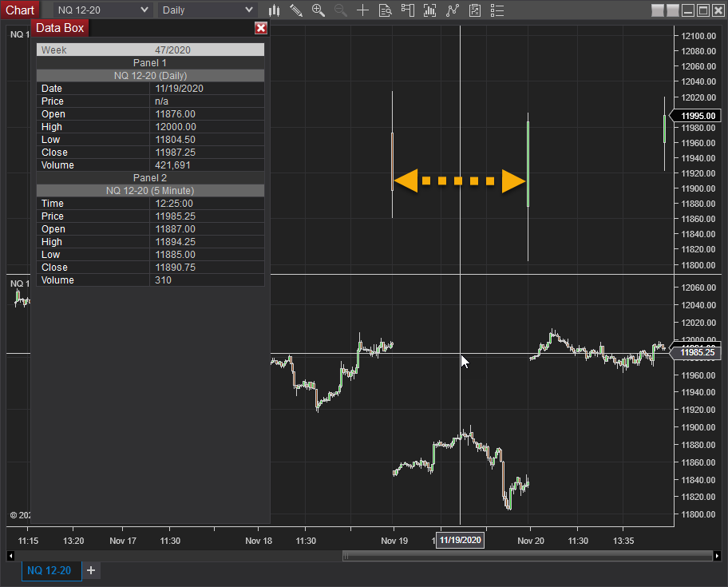Click the daily High value 12000.00
The width and height of the screenshot is (728, 587).
176,127
